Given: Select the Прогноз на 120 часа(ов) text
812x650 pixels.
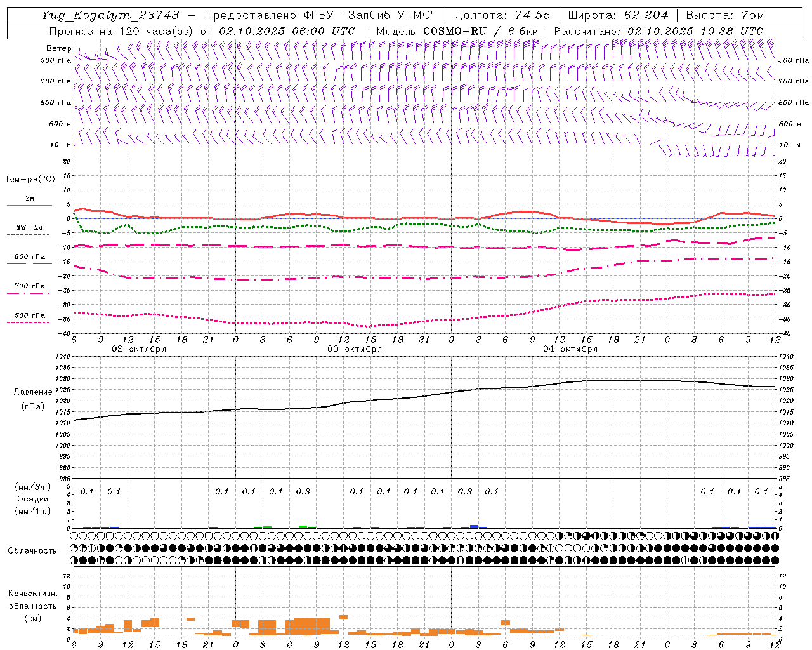Looking at the screenshot, I should click(x=122, y=31).
